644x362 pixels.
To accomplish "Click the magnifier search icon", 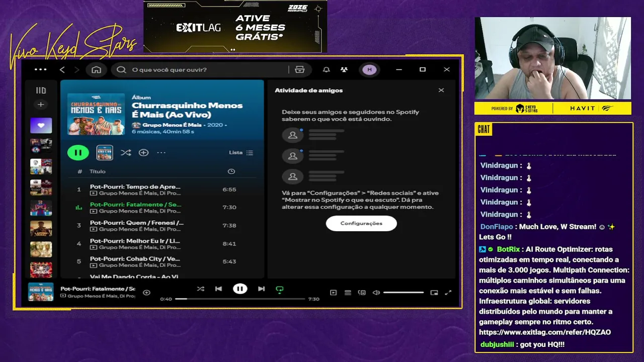I will pyautogui.click(x=121, y=69).
